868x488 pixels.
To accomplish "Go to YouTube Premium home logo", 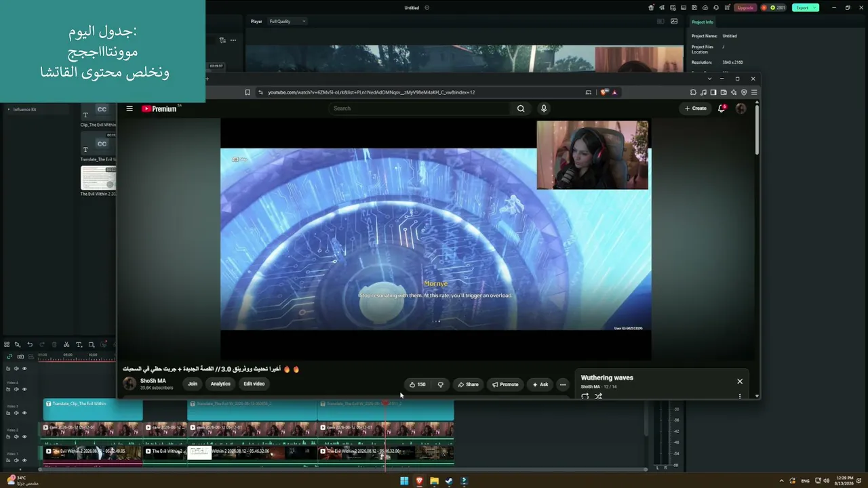I will 160,108.
